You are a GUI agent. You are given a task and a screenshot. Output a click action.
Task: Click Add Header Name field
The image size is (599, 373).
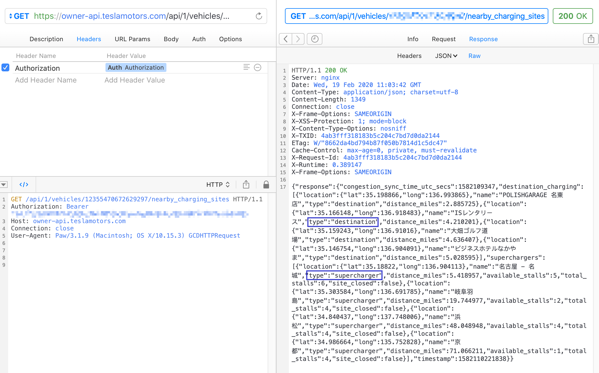point(46,80)
